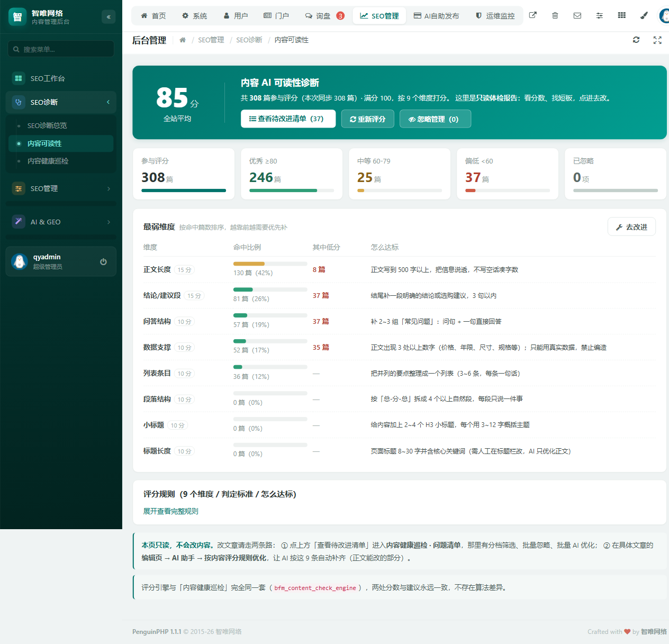
Task: Open the 运维监控 top tab
Action: (x=495, y=16)
